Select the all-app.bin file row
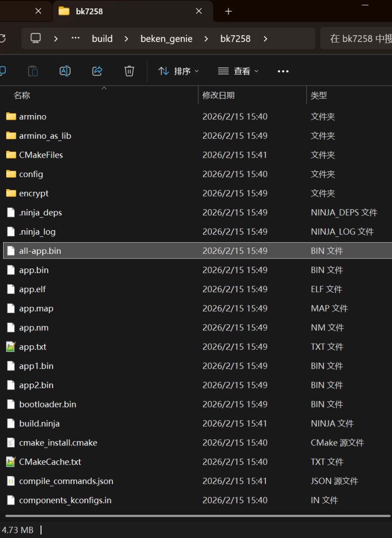392x538 pixels. pyautogui.click(x=198, y=251)
